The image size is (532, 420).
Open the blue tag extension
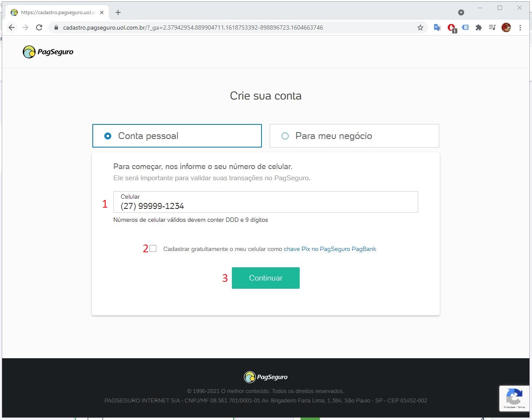point(465,27)
